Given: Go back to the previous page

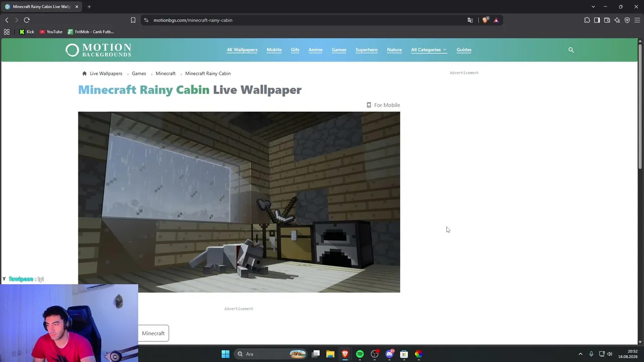Looking at the screenshot, I should click(7, 20).
